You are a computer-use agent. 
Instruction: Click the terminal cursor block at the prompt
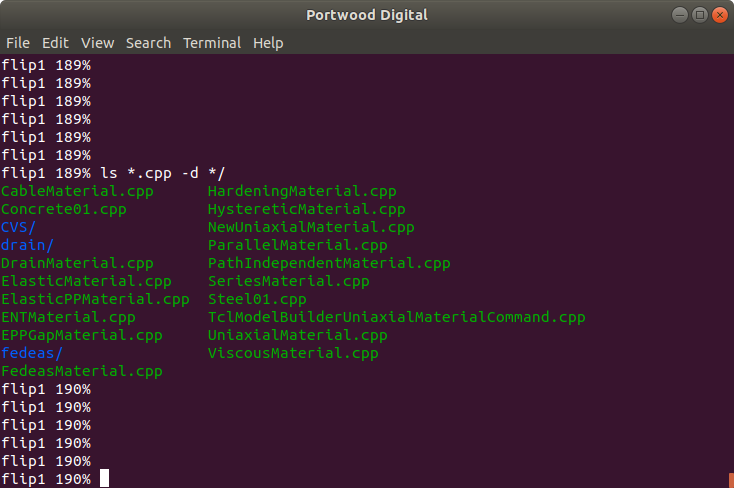pyautogui.click(x=104, y=478)
